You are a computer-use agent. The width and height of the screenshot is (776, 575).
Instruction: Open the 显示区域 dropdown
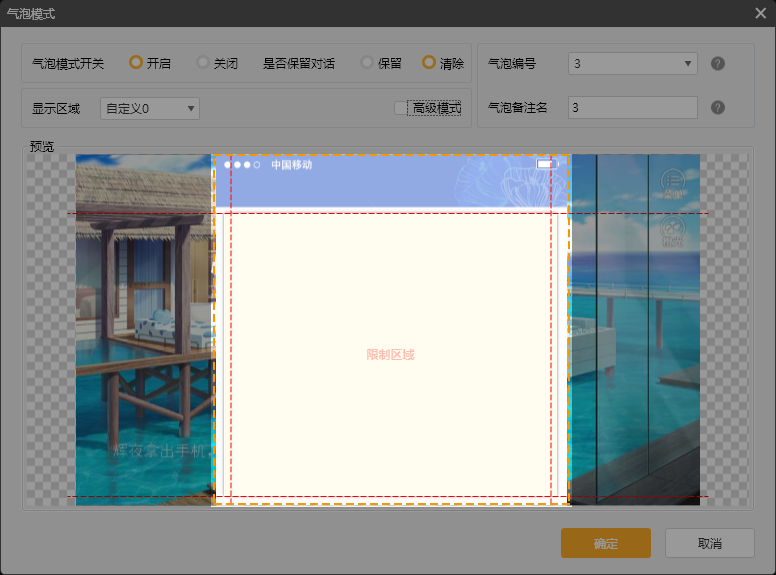pos(150,108)
